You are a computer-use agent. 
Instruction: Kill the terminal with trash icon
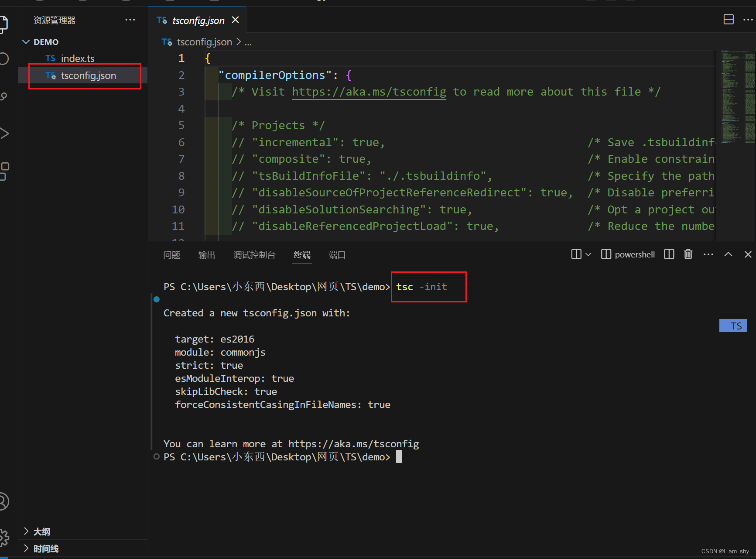[688, 254]
